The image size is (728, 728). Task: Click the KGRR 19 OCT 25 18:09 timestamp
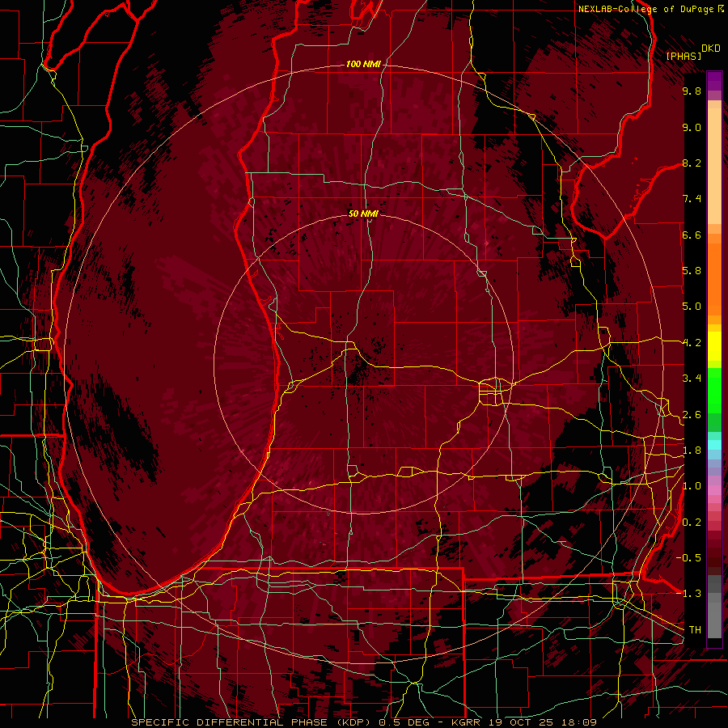523,722
